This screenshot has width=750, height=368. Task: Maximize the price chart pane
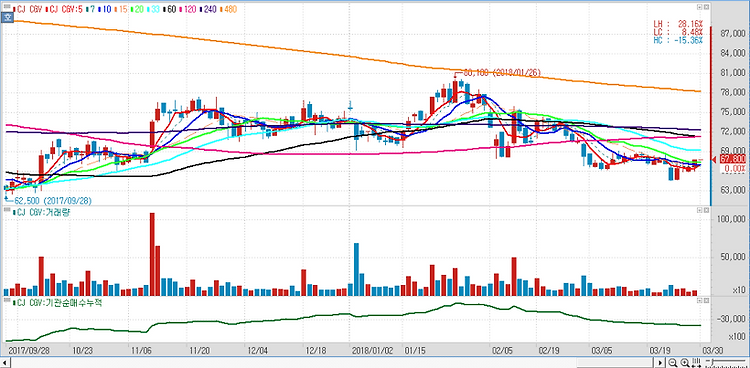[x=699, y=8]
